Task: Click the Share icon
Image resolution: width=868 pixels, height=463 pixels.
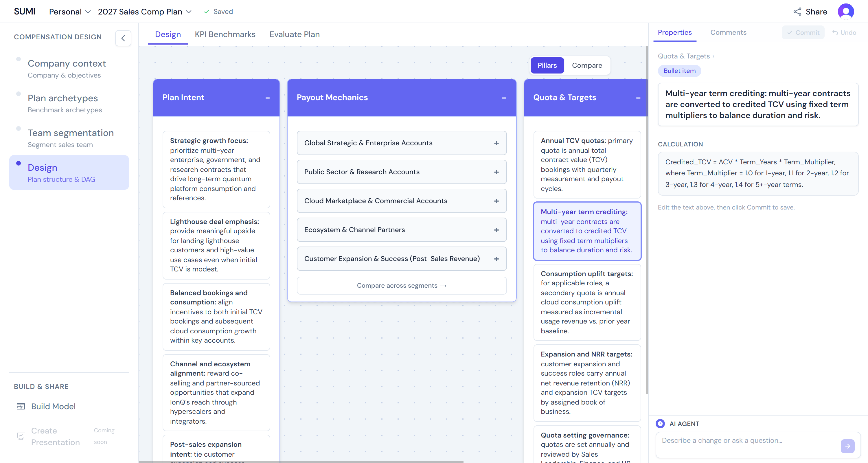Action: point(797,12)
